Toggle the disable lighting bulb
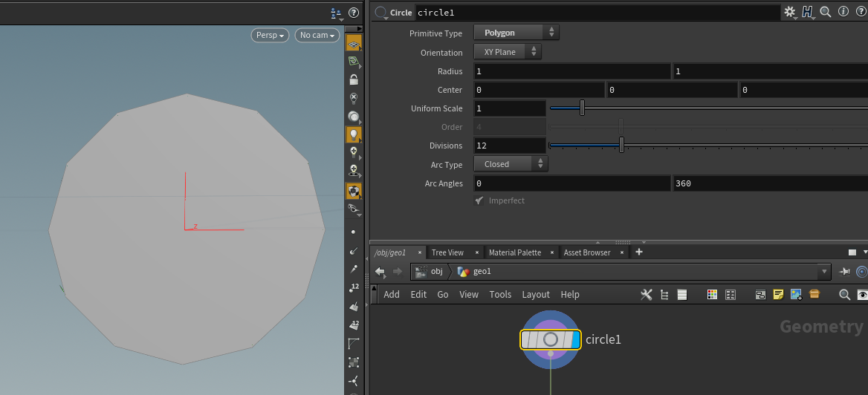The width and height of the screenshot is (868, 395). tap(354, 98)
